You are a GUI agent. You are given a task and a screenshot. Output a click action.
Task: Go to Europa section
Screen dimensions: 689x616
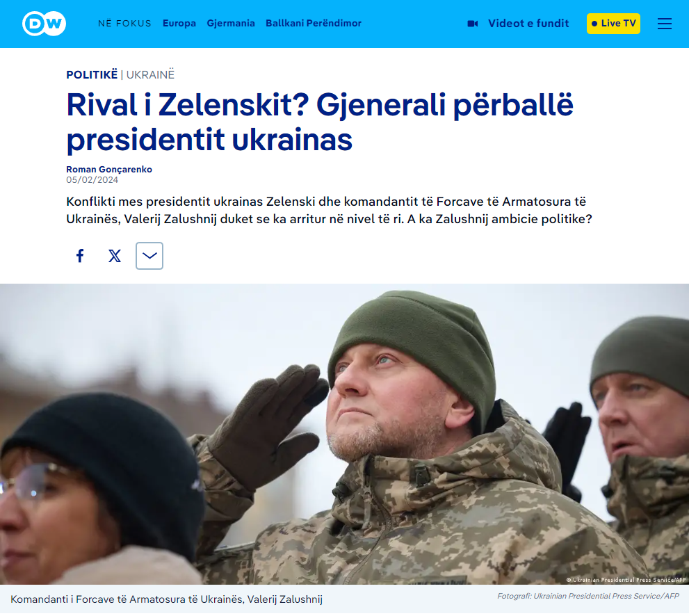(x=179, y=23)
